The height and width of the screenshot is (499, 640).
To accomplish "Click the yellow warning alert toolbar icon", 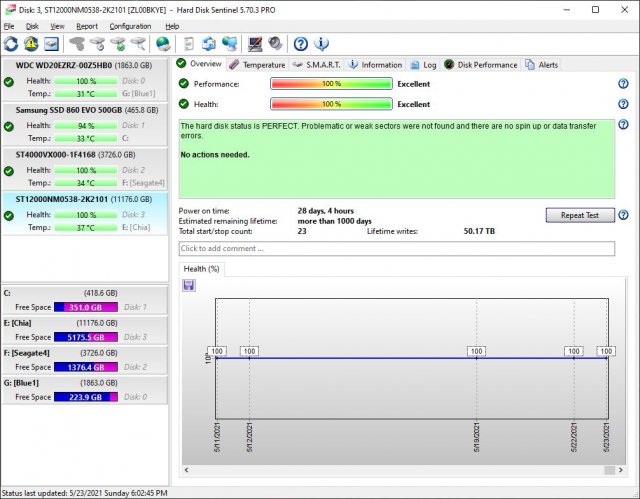I will click(x=31, y=44).
